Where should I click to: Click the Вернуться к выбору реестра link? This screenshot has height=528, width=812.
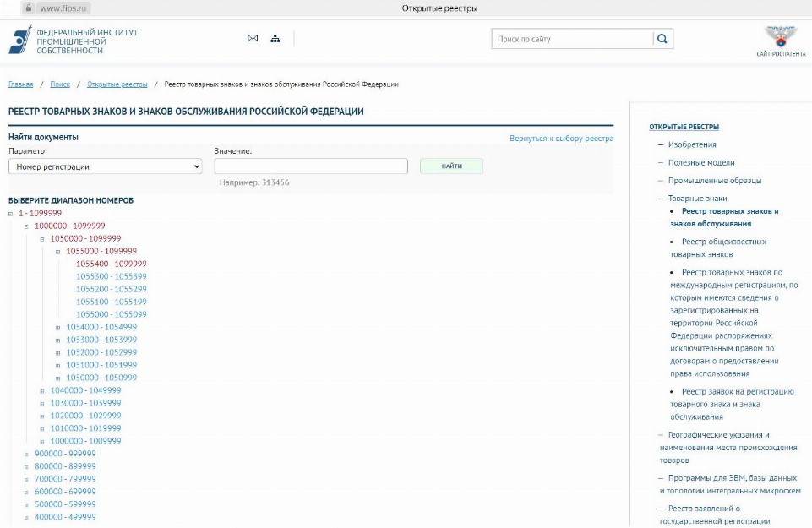point(561,139)
